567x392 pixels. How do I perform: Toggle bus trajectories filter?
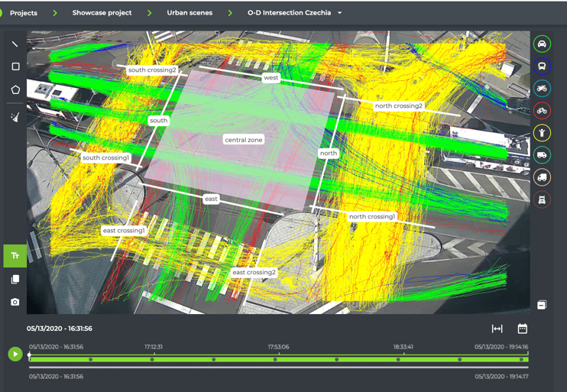point(542,66)
